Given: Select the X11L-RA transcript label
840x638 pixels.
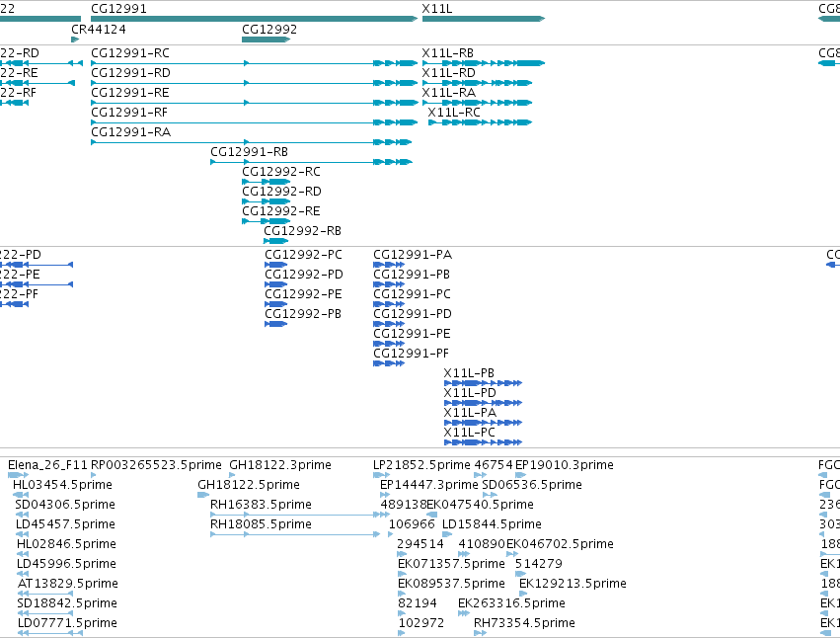Looking at the screenshot, I should (x=448, y=93).
